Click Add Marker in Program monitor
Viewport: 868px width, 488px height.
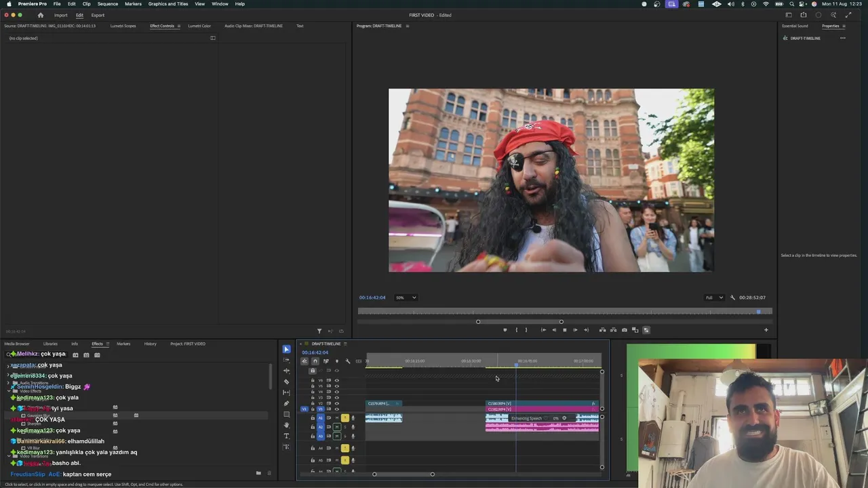coord(505,330)
